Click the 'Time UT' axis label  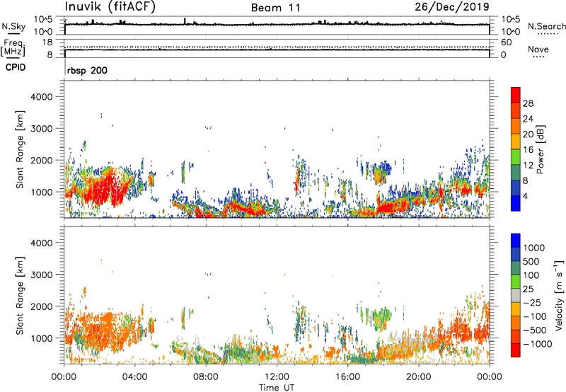(x=277, y=388)
